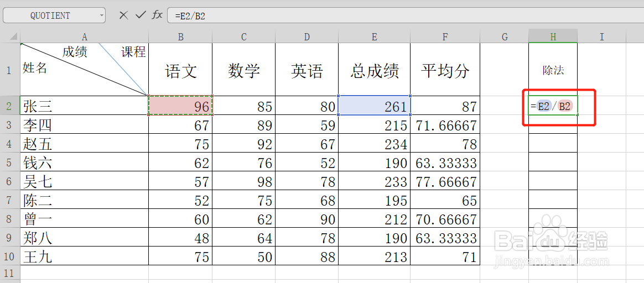644x283 pixels.
Task: Click empty cell G2
Action: [x=505, y=106]
